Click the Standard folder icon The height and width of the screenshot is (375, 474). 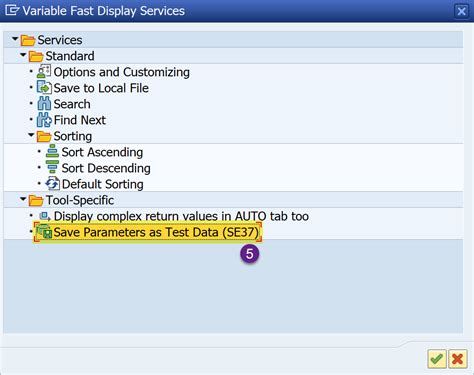pyautogui.click(x=36, y=56)
